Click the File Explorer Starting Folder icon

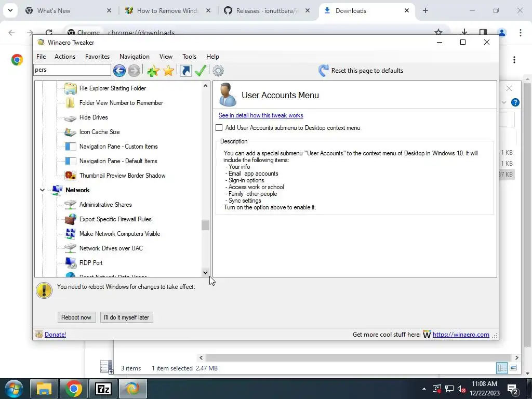(x=71, y=88)
